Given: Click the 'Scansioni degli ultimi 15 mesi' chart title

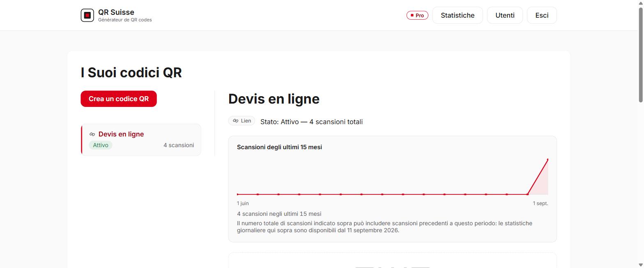Looking at the screenshot, I should click(x=279, y=147).
